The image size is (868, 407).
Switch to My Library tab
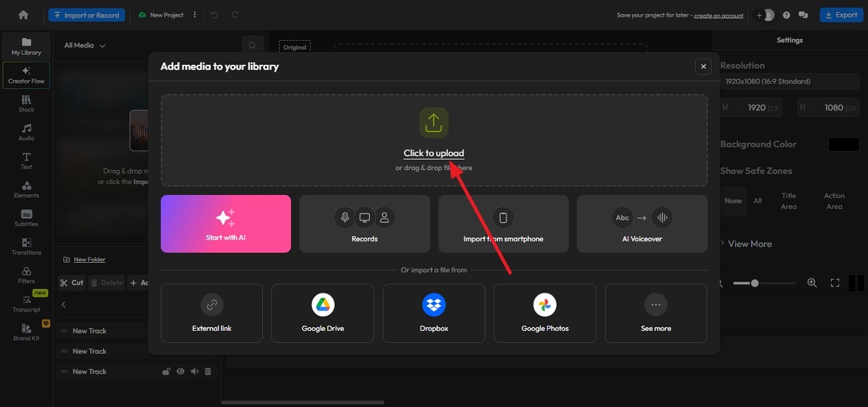(26, 45)
